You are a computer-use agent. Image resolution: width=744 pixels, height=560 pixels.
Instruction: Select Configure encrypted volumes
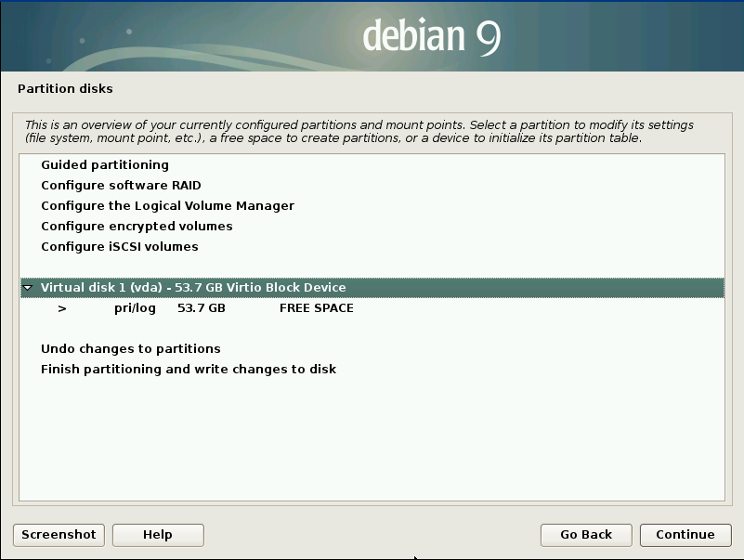(x=137, y=227)
